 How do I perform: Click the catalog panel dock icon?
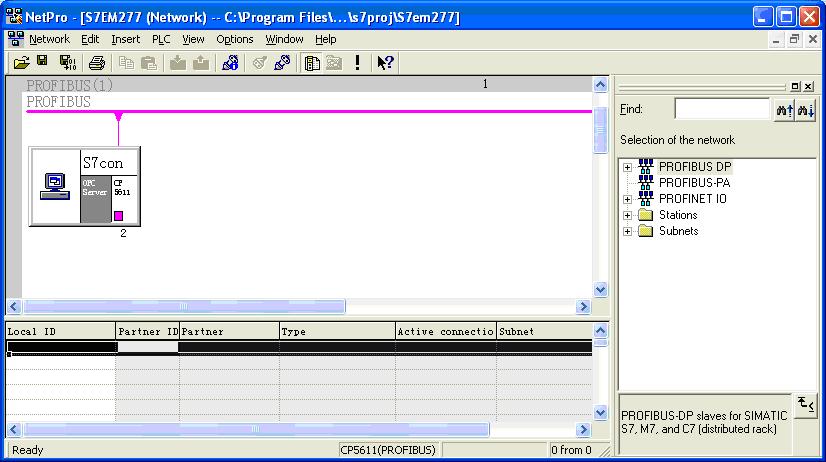[795, 86]
